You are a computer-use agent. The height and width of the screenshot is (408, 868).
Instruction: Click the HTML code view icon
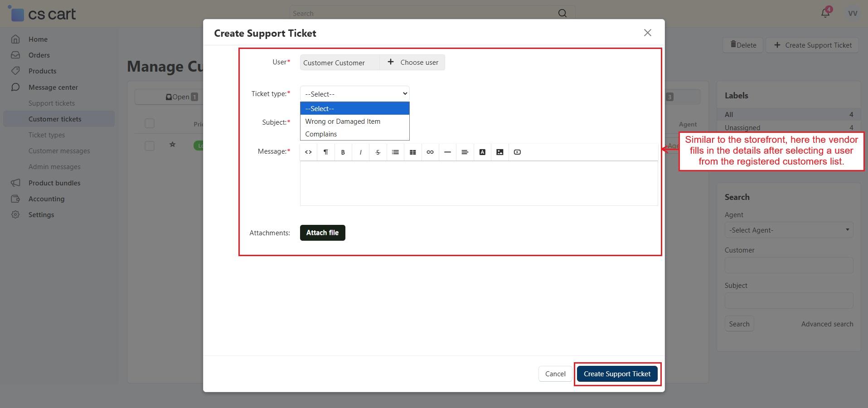click(x=308, y=152)
